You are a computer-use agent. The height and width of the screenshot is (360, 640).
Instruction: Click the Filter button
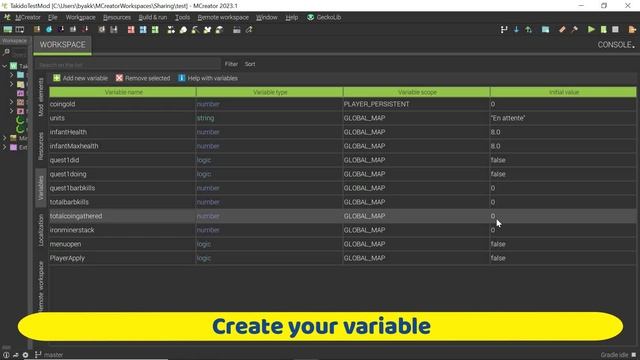pyautogui.click(x=231, y=64)
